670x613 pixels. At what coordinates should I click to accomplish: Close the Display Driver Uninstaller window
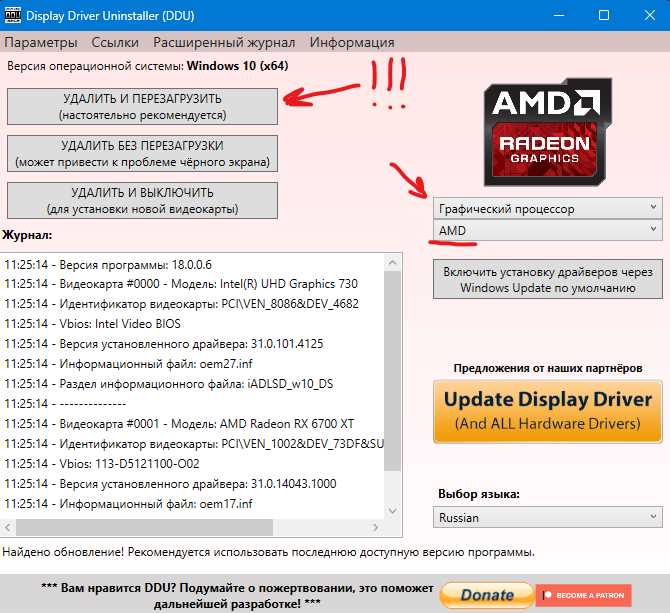pyautogui.click(x=649, y=15)
